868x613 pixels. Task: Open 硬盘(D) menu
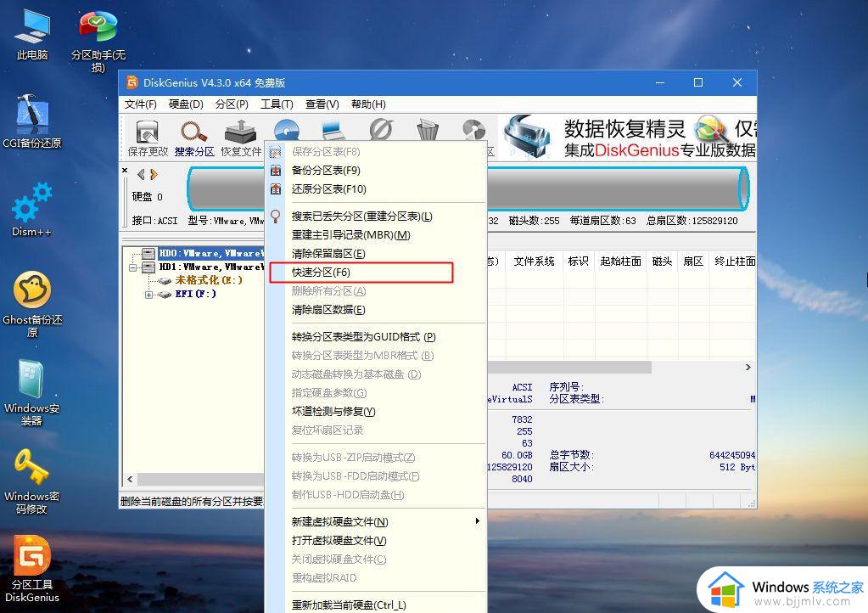pyautogui.click(x=186, y=104)
